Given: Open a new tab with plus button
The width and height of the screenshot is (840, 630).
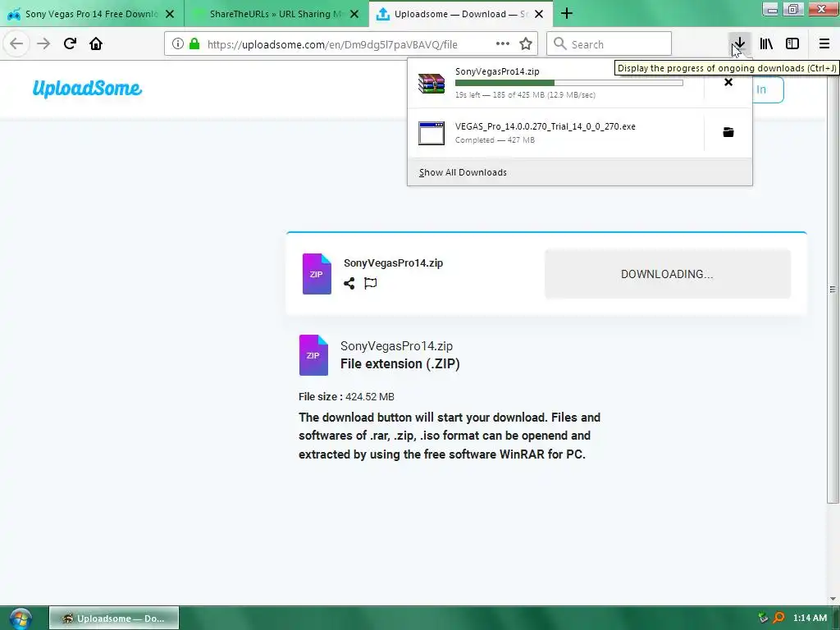Looking at the screenshot, I should 566,14.
